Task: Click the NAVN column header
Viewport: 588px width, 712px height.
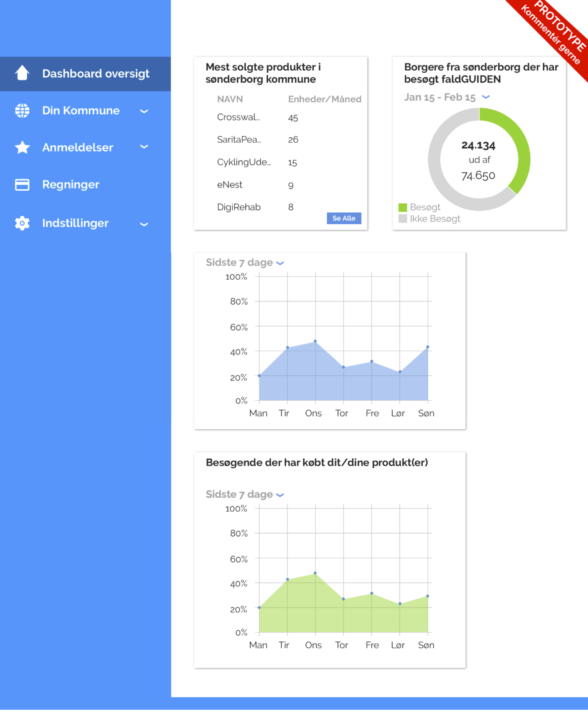Action: (230, 99)
